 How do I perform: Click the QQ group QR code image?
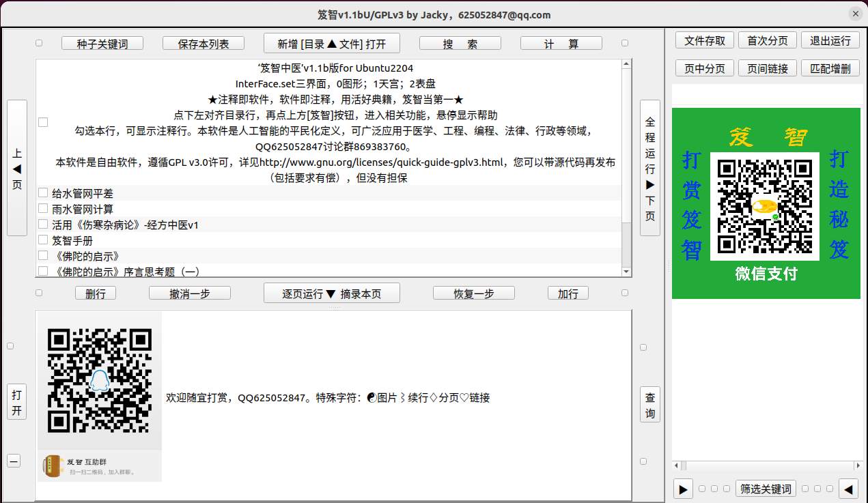pos(100,380)
